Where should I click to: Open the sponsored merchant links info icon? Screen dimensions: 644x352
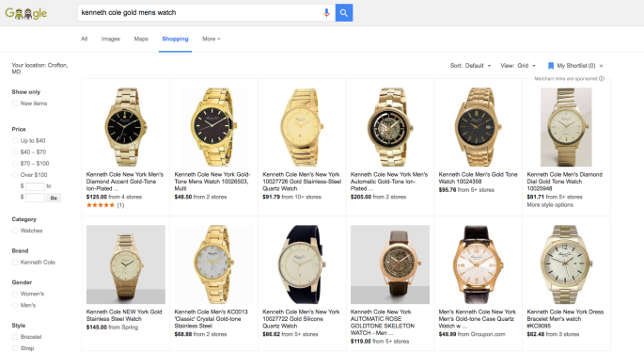602,78
